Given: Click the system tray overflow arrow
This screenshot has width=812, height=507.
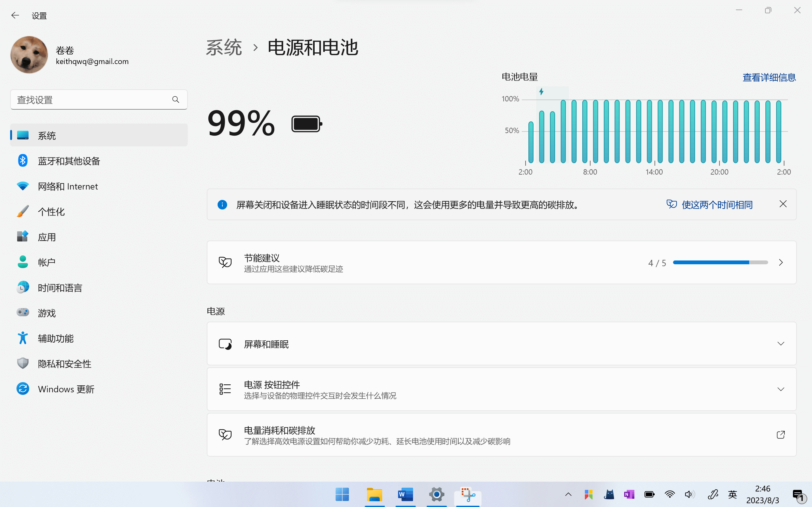Looking at the screenshot, I should click(568, 495).
